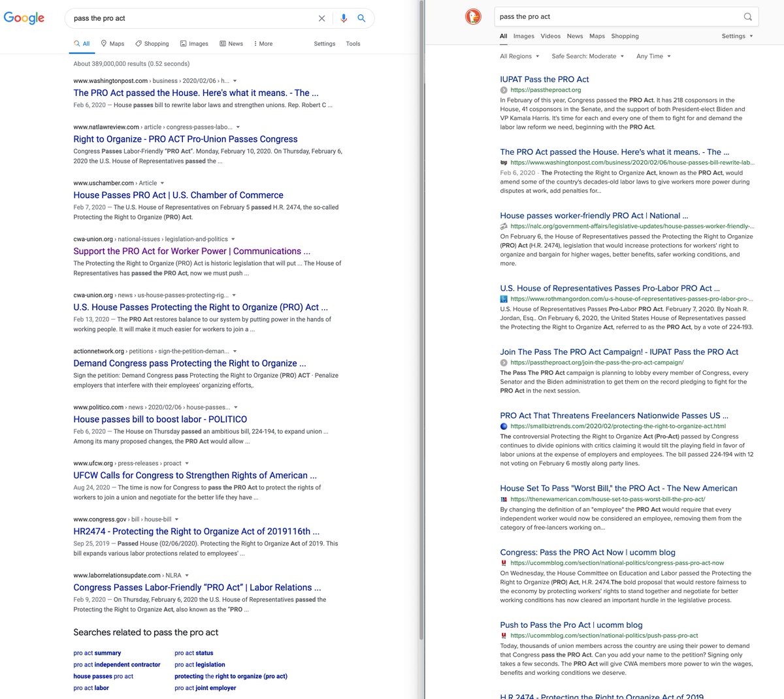Image resolution: width=784 pixels, height=699 pixels.
Task: Open 'House passes bill to boost labor - POLITICO'
Action: pos(160,419)
